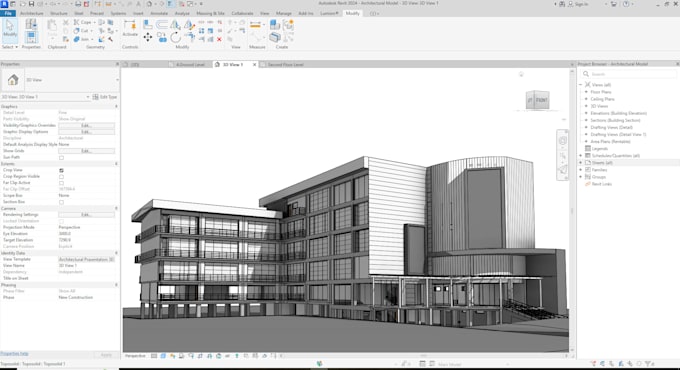The image size is (680, 370).
Task: Toggle the Crop View checkbox
Action: (x=61, y=170)
